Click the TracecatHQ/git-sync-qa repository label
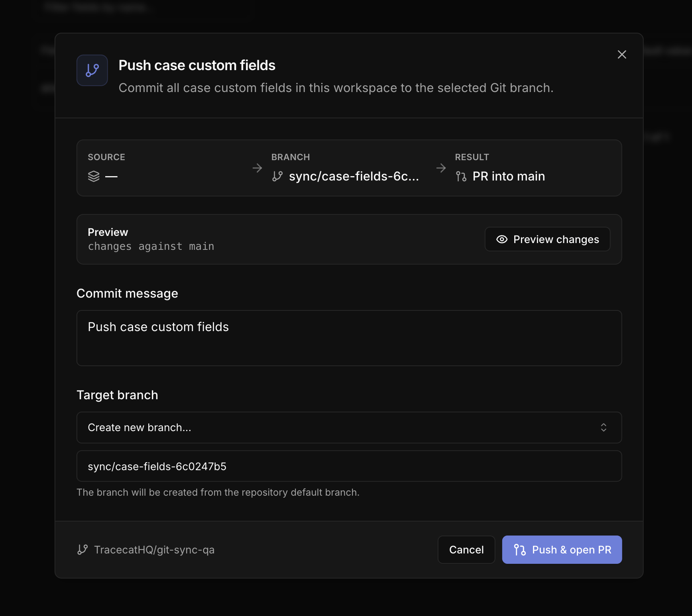This screenshot has width=692, height=616. point(154,550)
